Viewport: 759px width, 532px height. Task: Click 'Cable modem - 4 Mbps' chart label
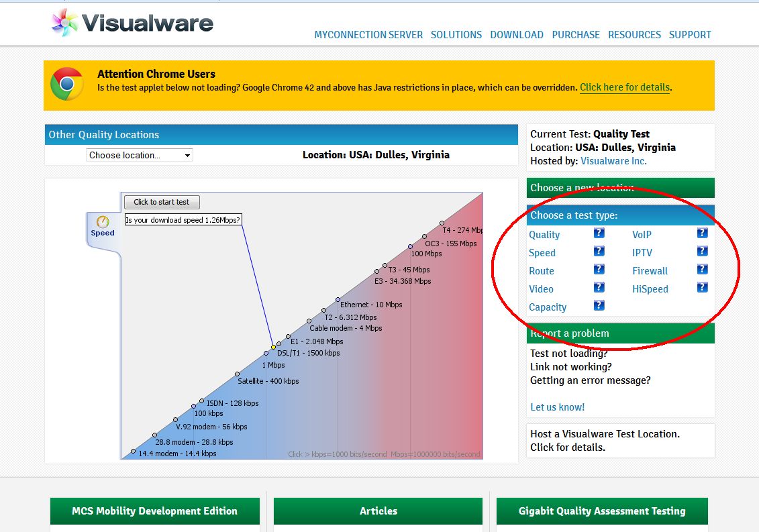click(346, 328)
